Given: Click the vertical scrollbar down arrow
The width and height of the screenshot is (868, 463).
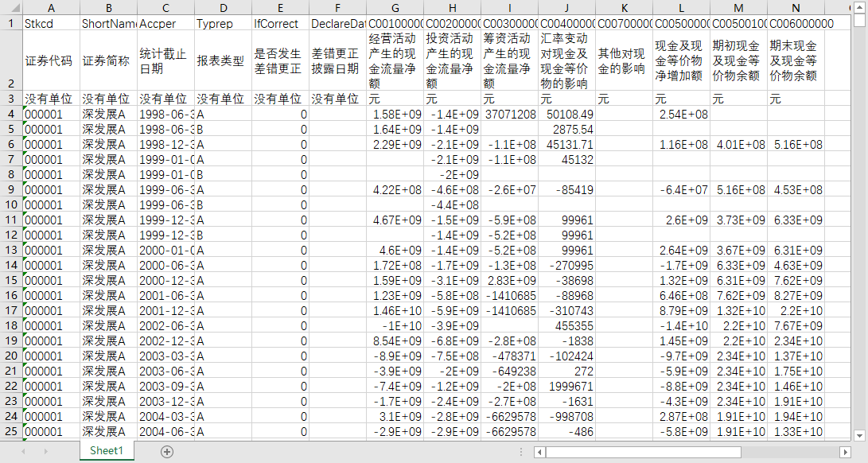Looking at the screenshot, I should (859, 434).
